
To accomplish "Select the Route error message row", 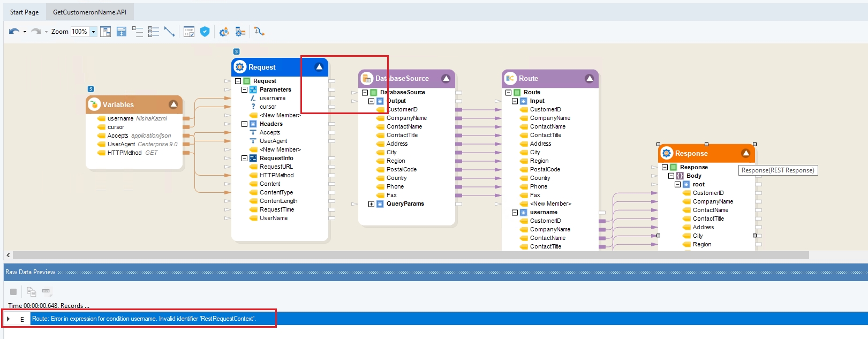I will tap(144, 319).
